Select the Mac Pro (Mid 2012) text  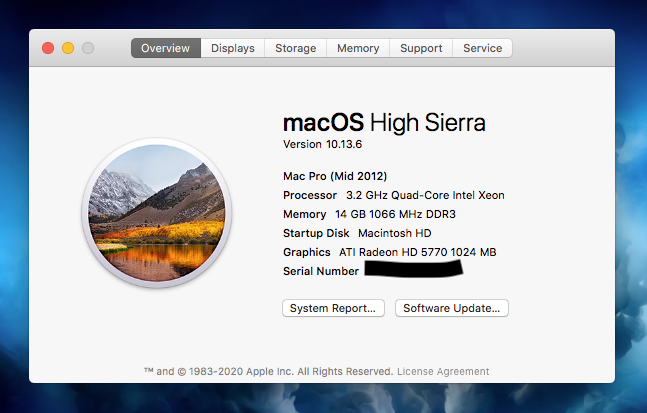[x=335, y=176]
